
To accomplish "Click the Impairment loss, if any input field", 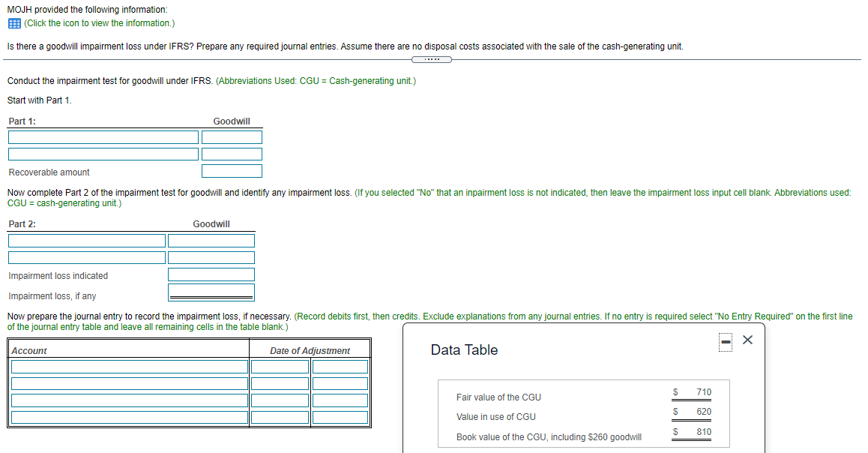I will point(211,292).
